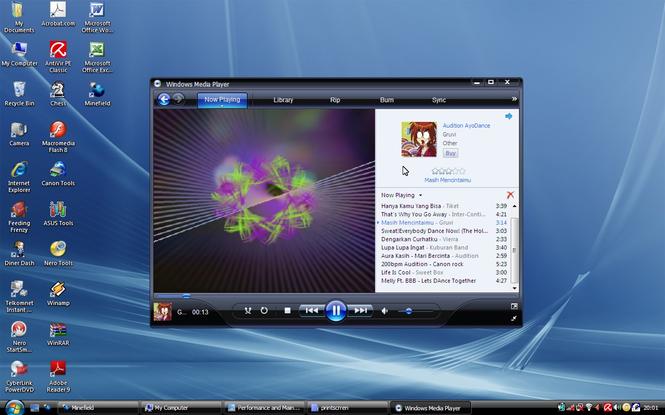The width and height of the screenshot is (665, 415).
Task: Open Canon Tools desktop icon
Action: pyautogui.click(x=58, y=174)
